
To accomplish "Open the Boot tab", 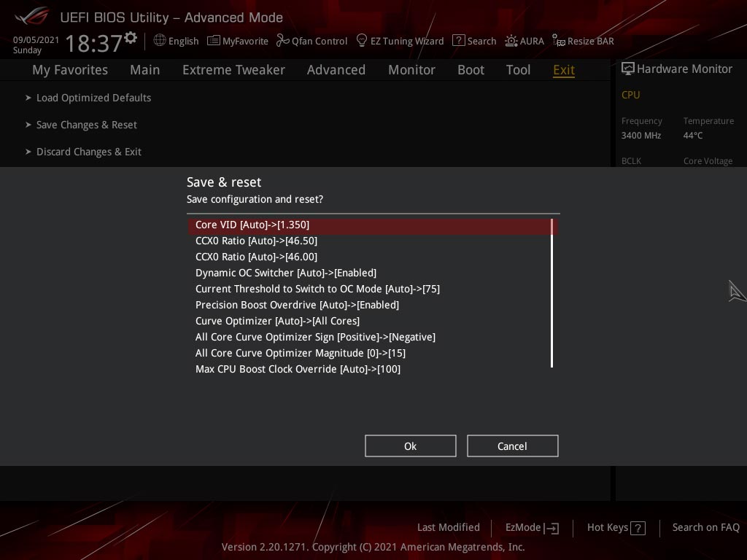I will 471,70.
